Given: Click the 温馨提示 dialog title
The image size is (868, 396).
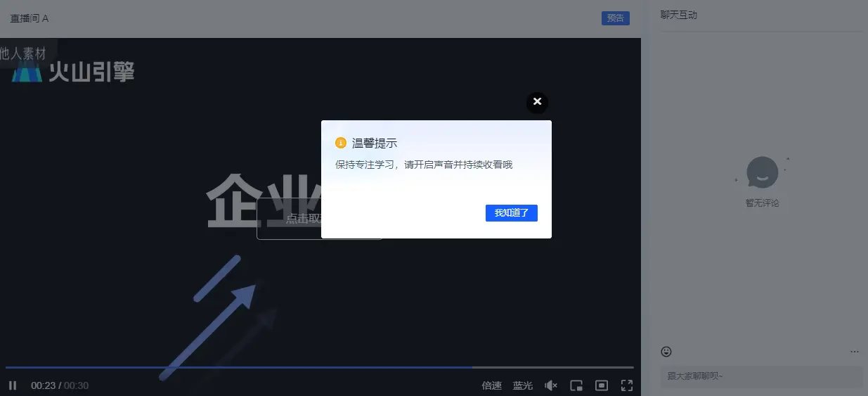Looking at the screenshot, I should [x=375, y=143].
